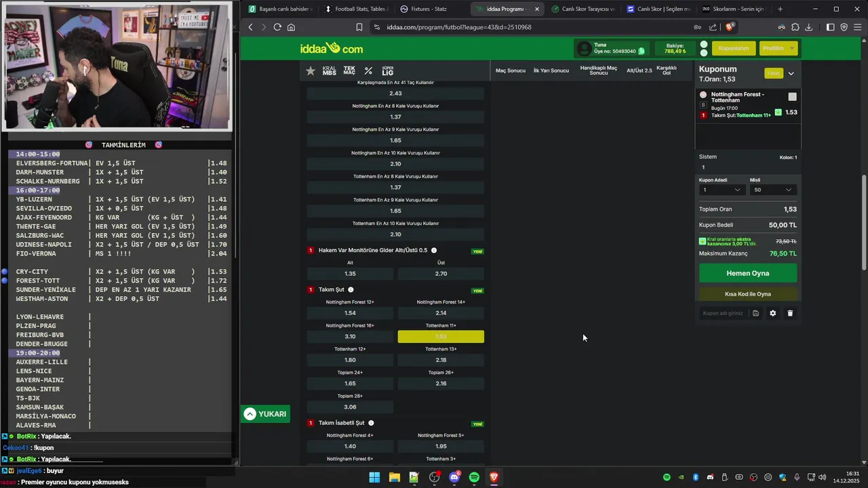Click the YUKARI back-to-top button
This screenshot has width=868, height=488.
click(265, 414)
